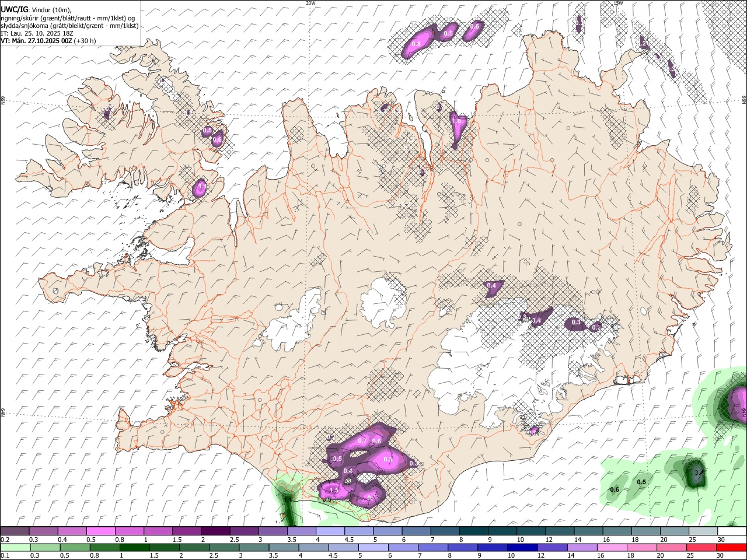The width and height of the screenshot is (747, 560).
Task: Click the purple 12 swatch in lower rain scale
Action: (x=551, y=547)
